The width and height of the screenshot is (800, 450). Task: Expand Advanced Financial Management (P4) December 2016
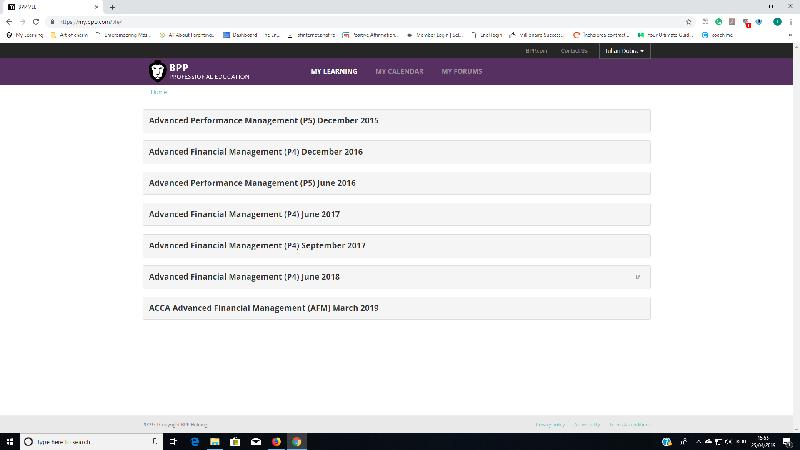pos(396,152)
